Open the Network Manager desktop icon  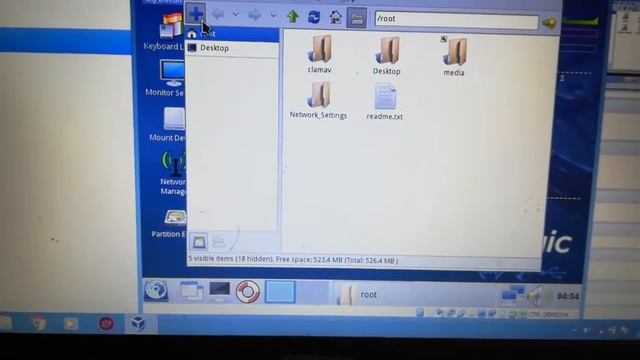(173, 173)
